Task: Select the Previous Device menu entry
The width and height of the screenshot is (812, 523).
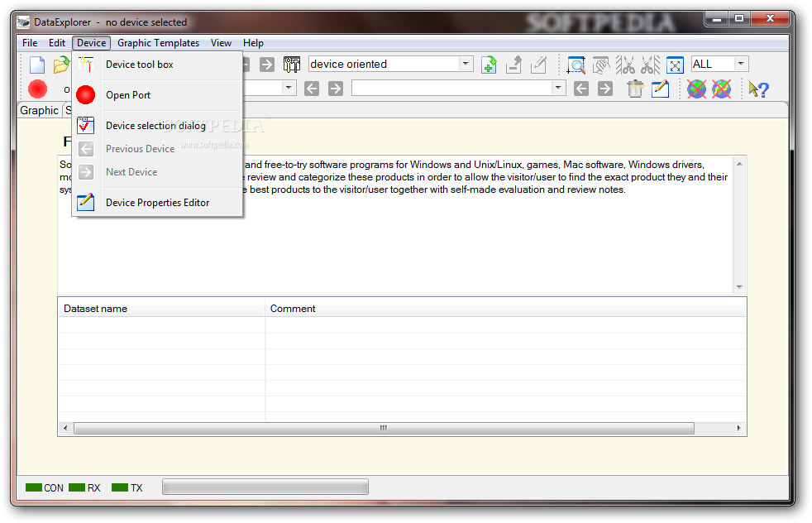Action: (x=157, y=149)
